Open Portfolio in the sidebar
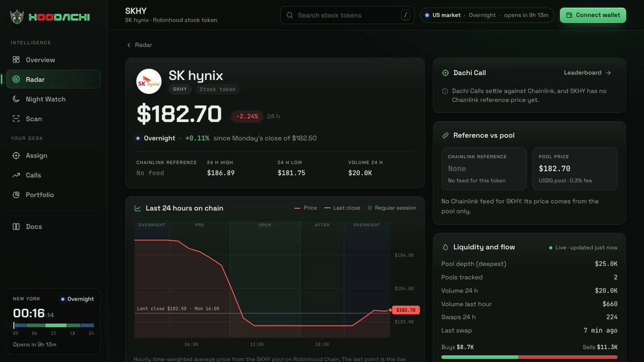This screenshot has width=644, height=362. click(x=54, y=195)
